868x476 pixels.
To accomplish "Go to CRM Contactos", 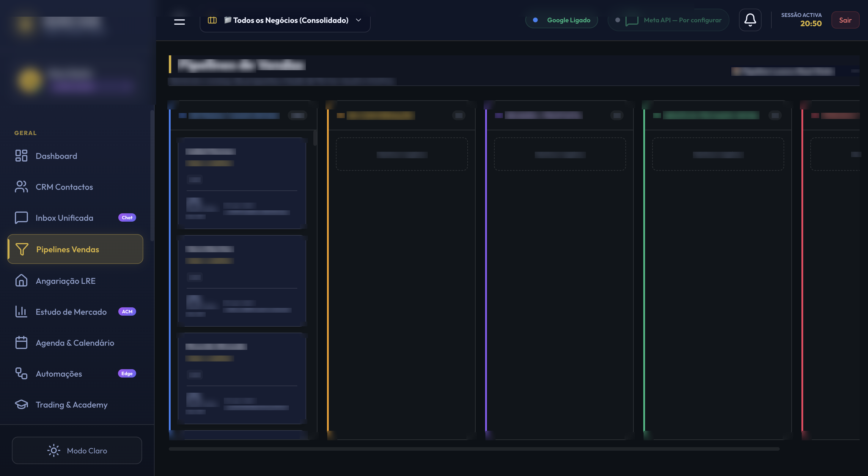I will [75, 187].
